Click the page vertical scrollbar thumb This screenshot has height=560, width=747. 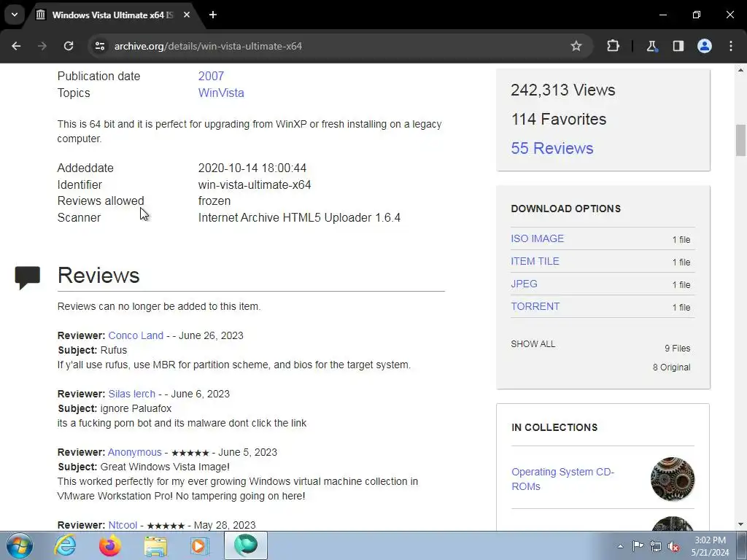[x=740, y=140]
